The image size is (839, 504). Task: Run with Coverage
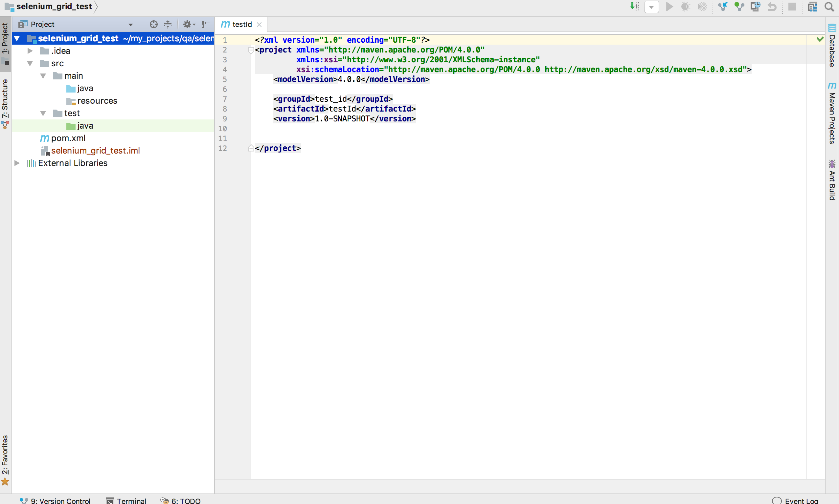pyautogui.click(x=702, y=7)
